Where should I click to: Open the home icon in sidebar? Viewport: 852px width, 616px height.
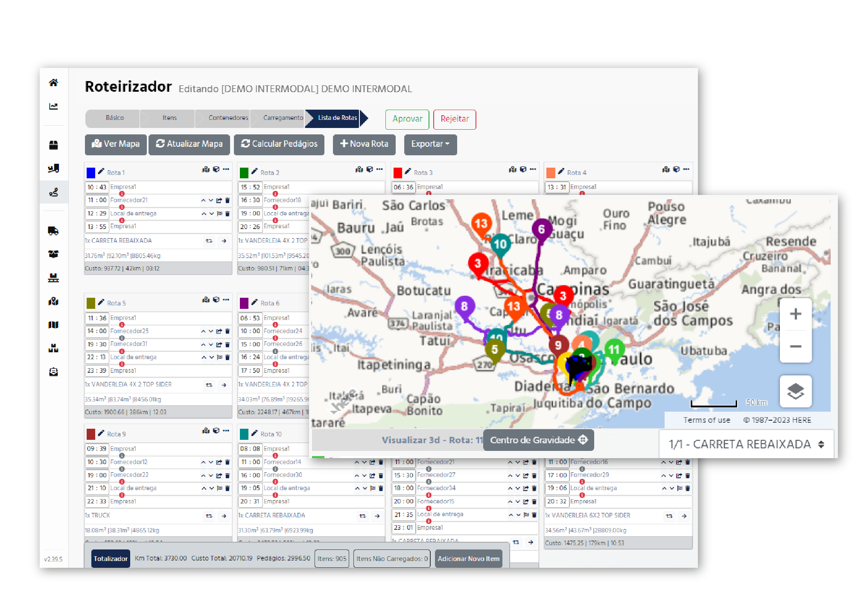[53, 83]
